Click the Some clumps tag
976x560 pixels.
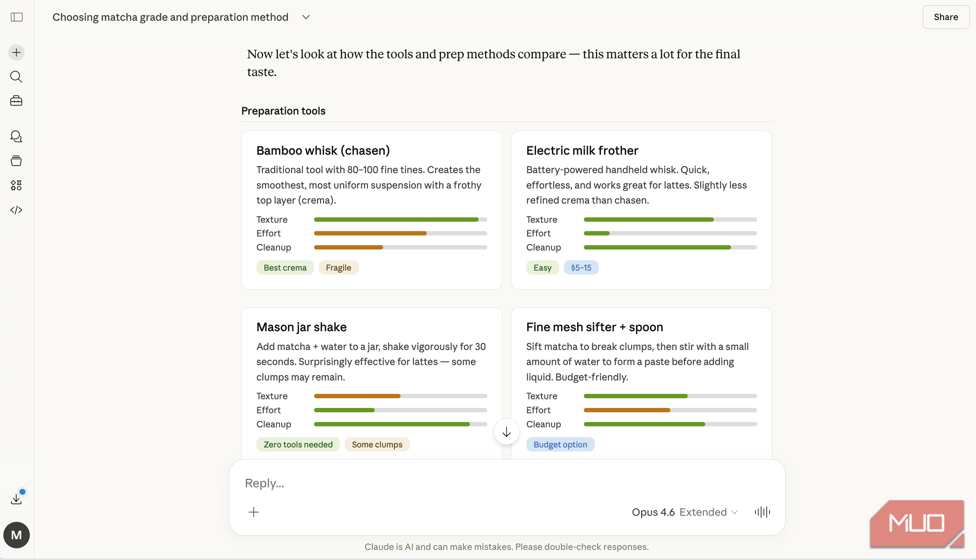pyautogui.click(x=377, y=444)
